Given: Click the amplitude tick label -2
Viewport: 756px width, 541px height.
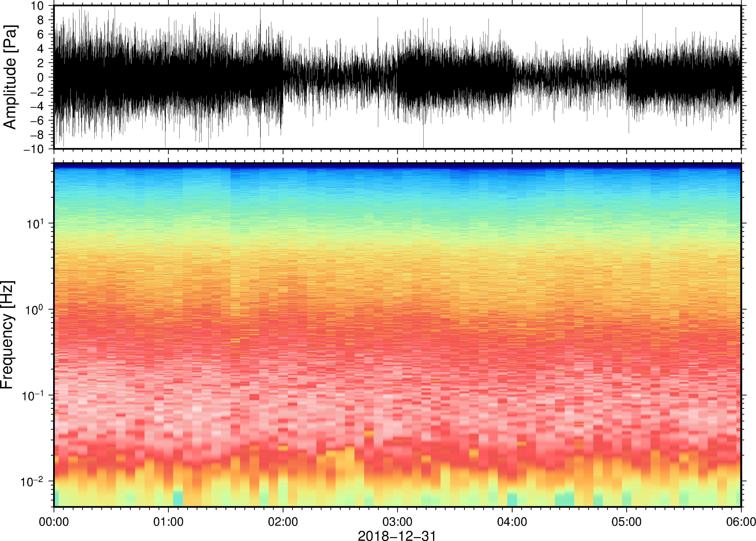Looking at the screenshot, I should pos(37,92).
